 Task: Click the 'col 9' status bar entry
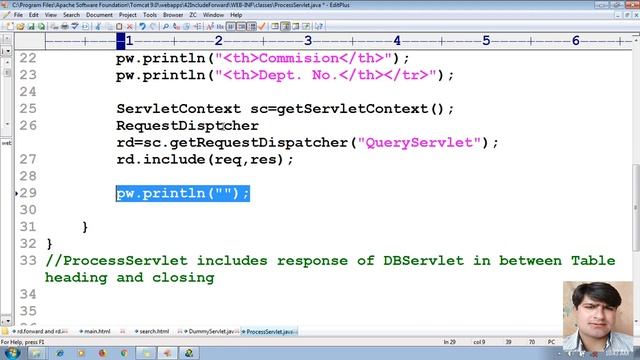479,342
